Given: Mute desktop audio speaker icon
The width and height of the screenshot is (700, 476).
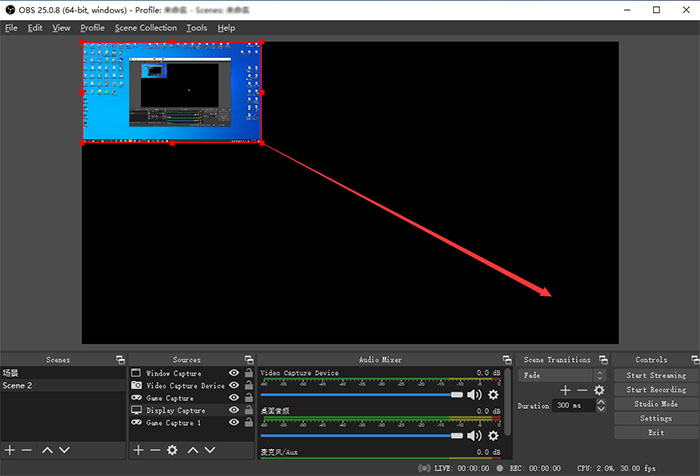Looking at the screenshot, I should click(474, 435).
